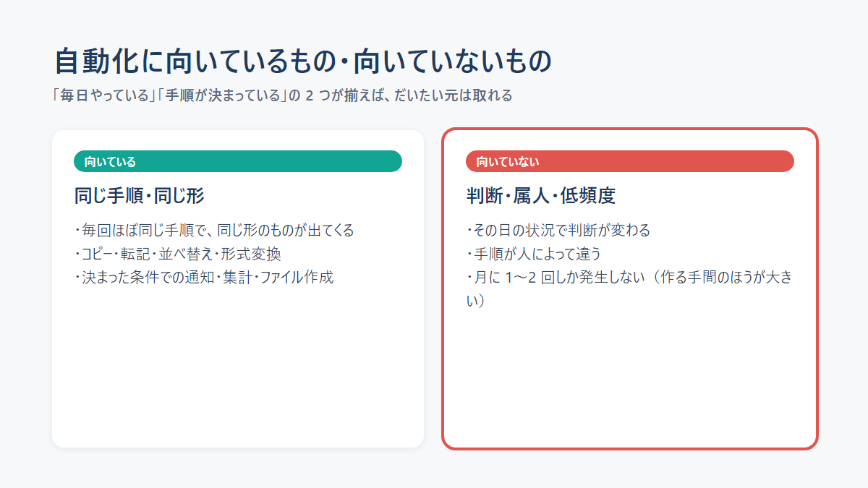Image resolution: width=868 pixels, height=488 pixels.
Task: Click empty area of the red-bordered card
Action: 630,376
